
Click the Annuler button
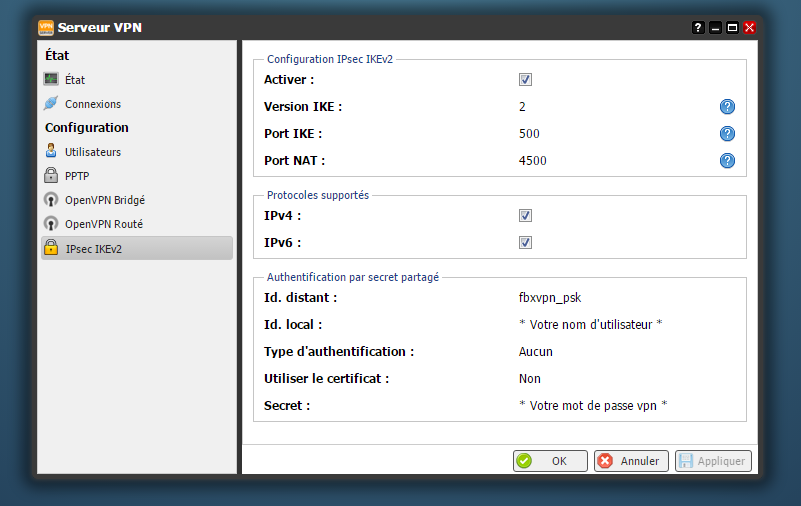click(631, 461)
